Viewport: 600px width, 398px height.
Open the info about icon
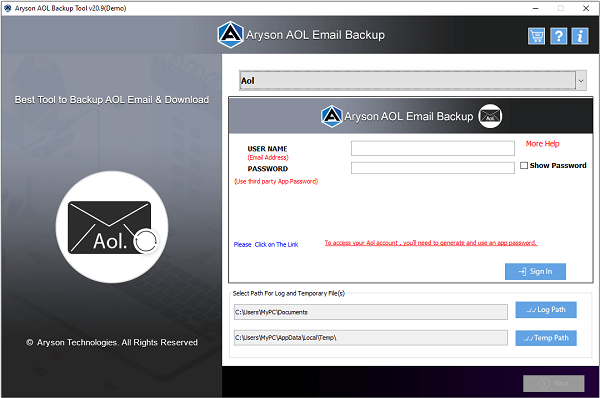tap(580, 36)
